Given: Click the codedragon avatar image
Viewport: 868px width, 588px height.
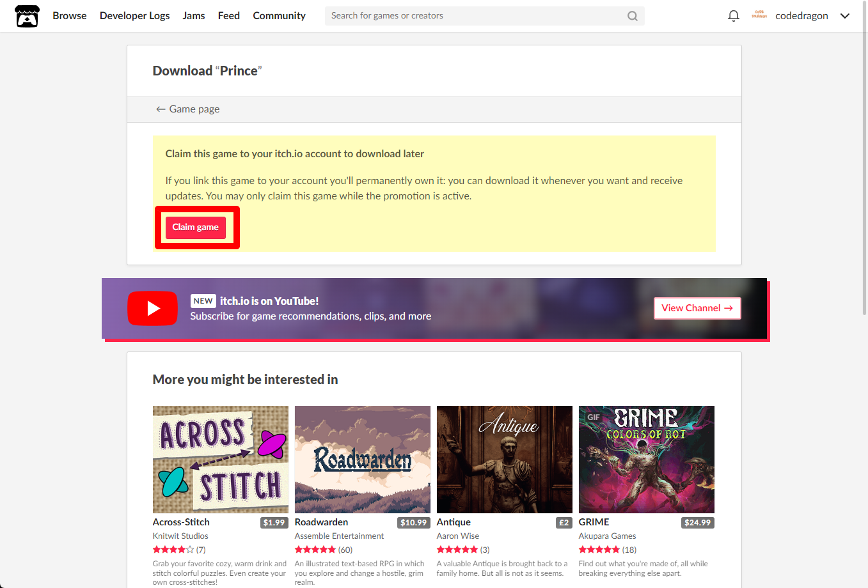Looking at the screenshot, I should (759, 15).
